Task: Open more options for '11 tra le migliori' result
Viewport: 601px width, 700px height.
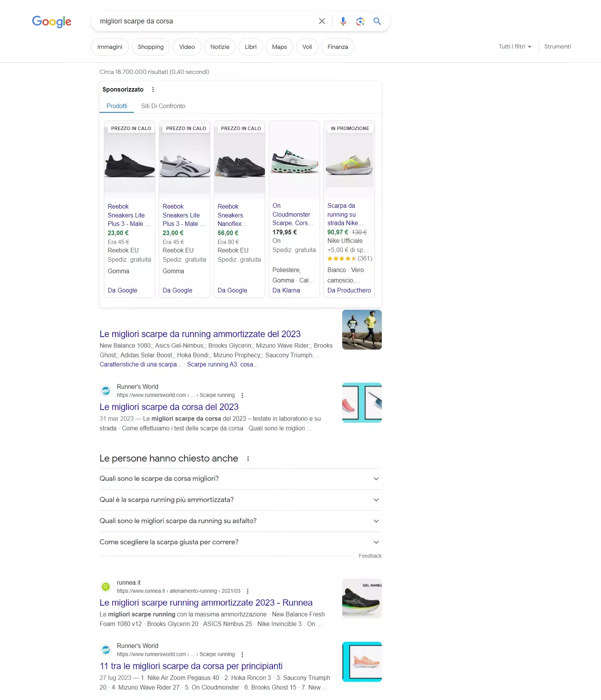Action: [242, 655]
